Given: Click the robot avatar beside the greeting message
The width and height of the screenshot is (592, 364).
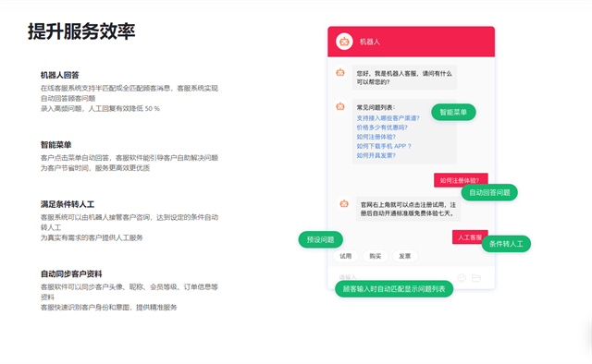Looking at the screenshot, I should 340,72.
